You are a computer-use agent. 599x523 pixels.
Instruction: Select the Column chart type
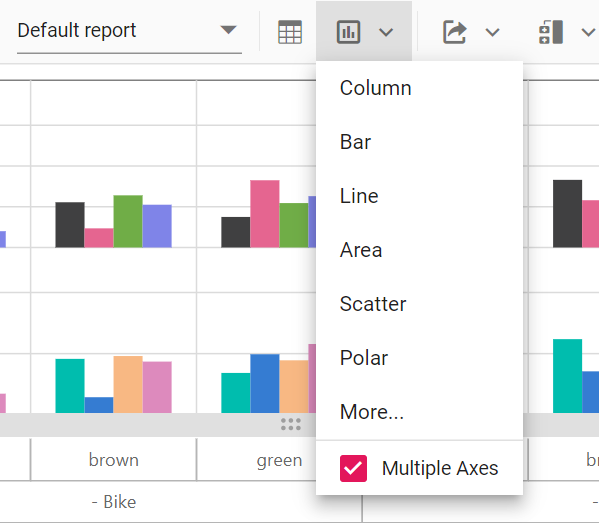[x=419, y=88]
